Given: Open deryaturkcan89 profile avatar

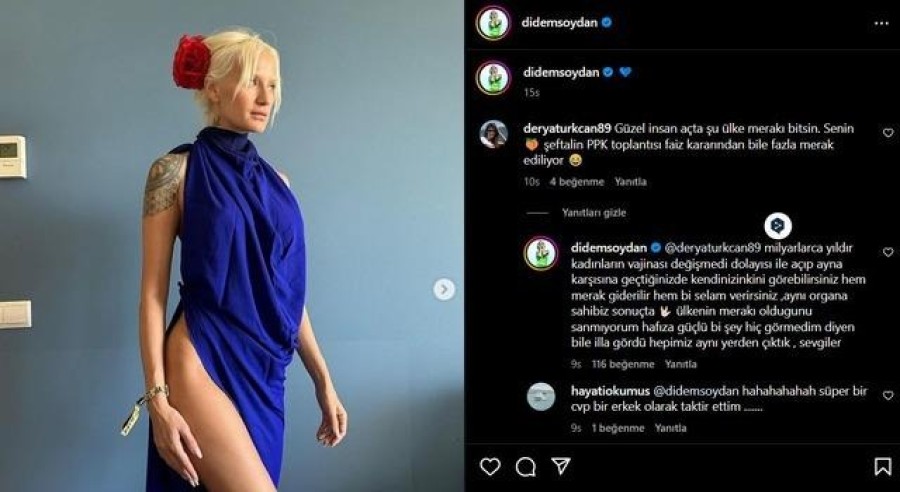Looking at the screenshot, I should [493, 134].
